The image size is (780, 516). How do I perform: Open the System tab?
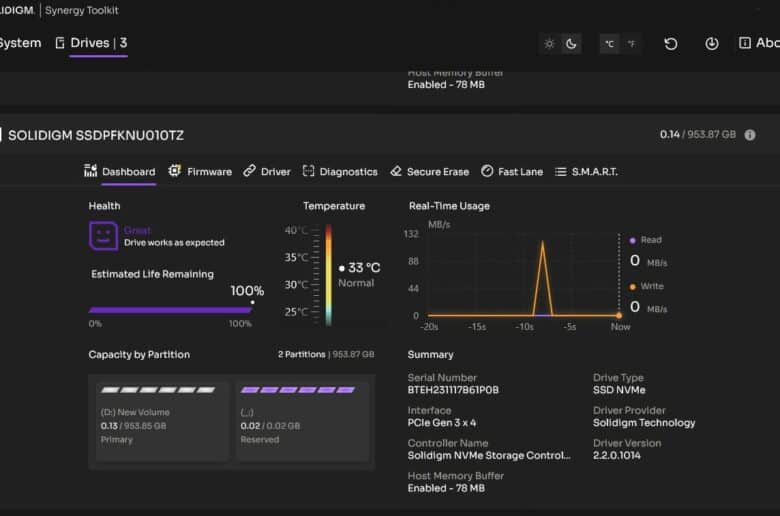(x=20, y=43)
